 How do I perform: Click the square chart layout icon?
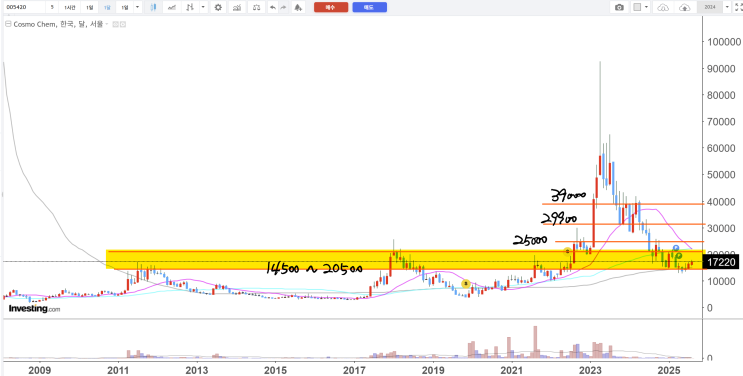coord(637,7)
